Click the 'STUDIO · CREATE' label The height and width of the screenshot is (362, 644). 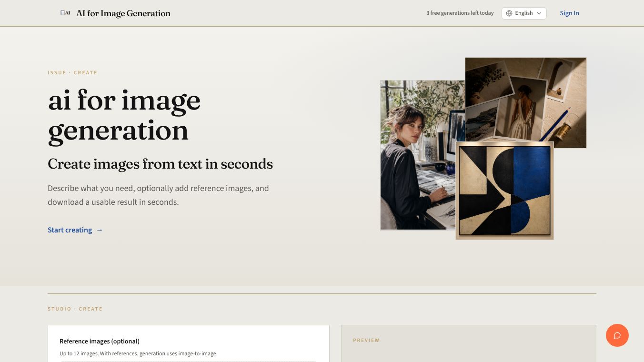click(x=75, y=309)
